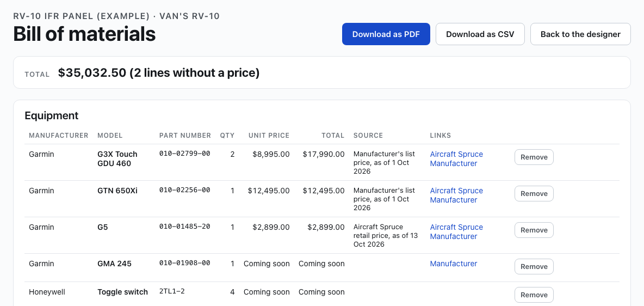Click the $17,990.00 line total

click(324, 154)
